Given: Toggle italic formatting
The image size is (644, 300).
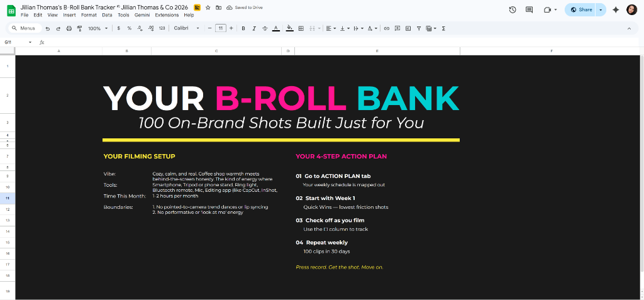Looking at the screenshot, I should tap(254, 28).
